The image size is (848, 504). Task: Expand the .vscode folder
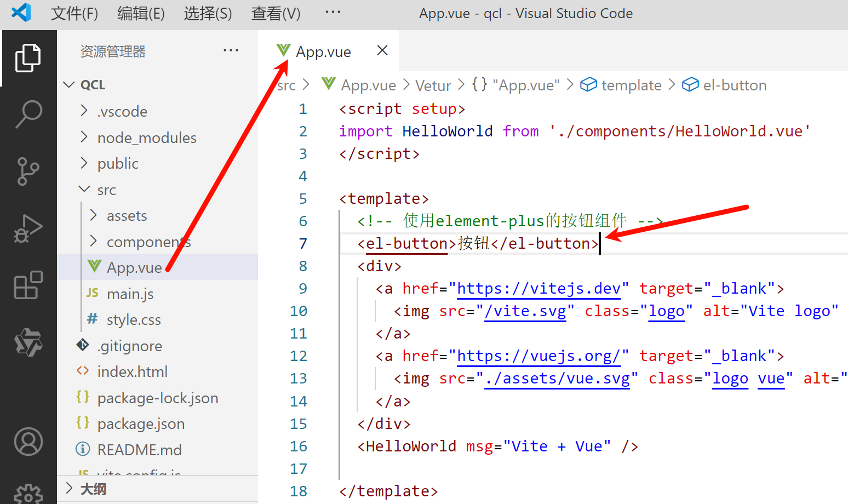pyautogui.click(x=84, y=110)
